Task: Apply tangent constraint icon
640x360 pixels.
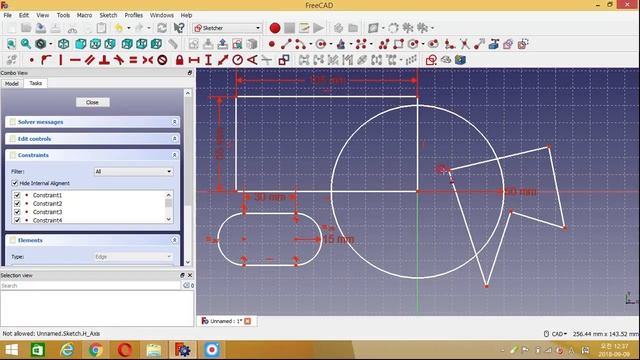Action: [x=119, y=60]
